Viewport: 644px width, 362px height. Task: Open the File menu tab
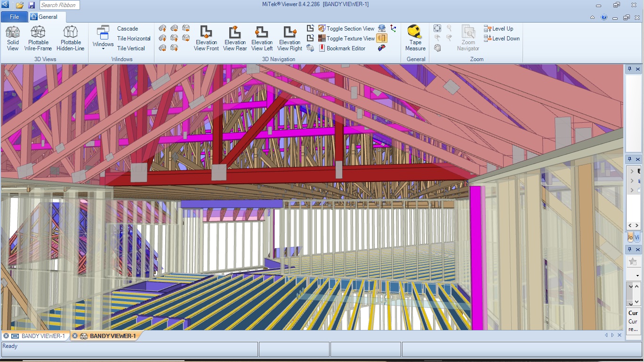(x=14, y=17)
